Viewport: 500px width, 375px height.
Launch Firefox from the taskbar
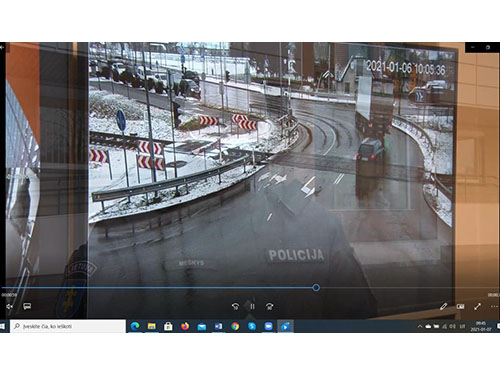[185, 326]
